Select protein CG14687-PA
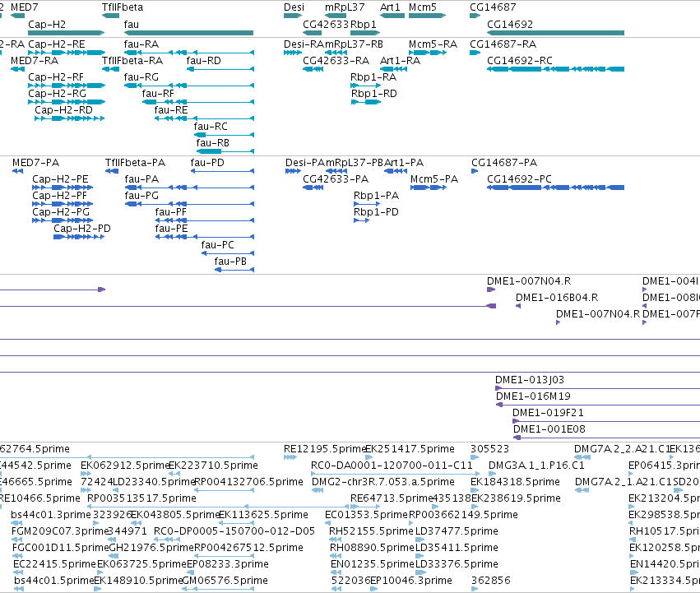Screen dimensions: 700x593 point(504,163)
